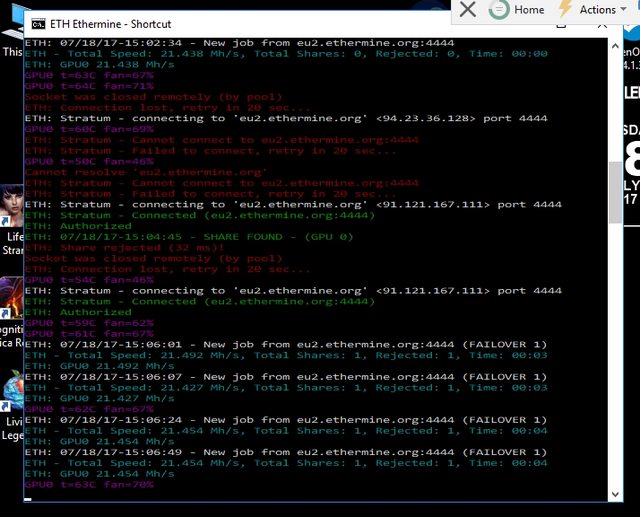
Task: Open the Actions dropdown menu
Action: click(598, 9)
